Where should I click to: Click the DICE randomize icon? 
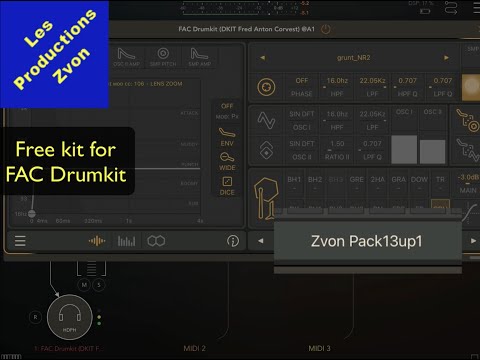tap(227, 186)
